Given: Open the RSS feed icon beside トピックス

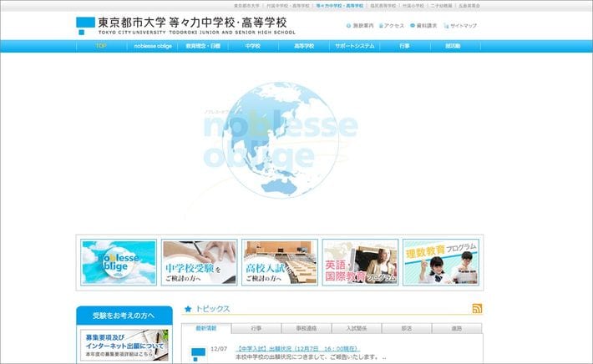Looking at the screenshot, I should (477, 309).
